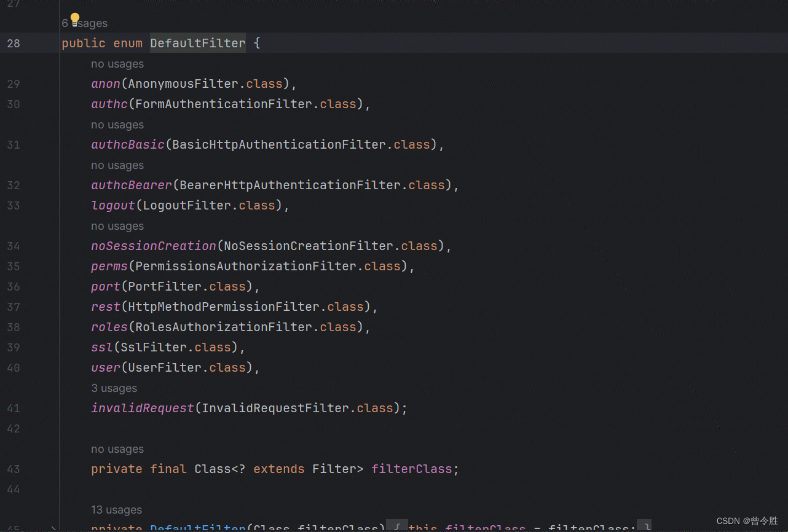Click UserFilter class reference
Screen dimensions: 788x532
coord(165,367)
